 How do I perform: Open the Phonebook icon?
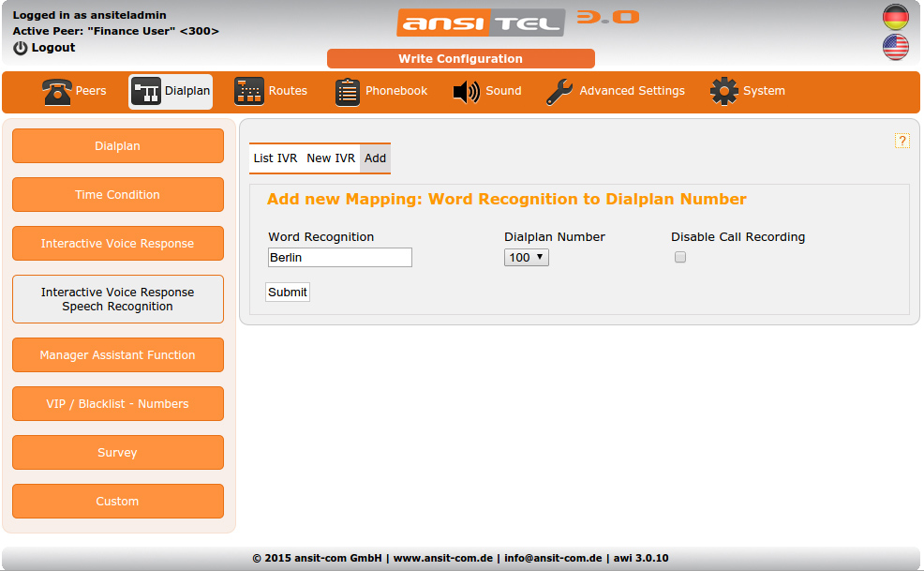coord(348,91)
